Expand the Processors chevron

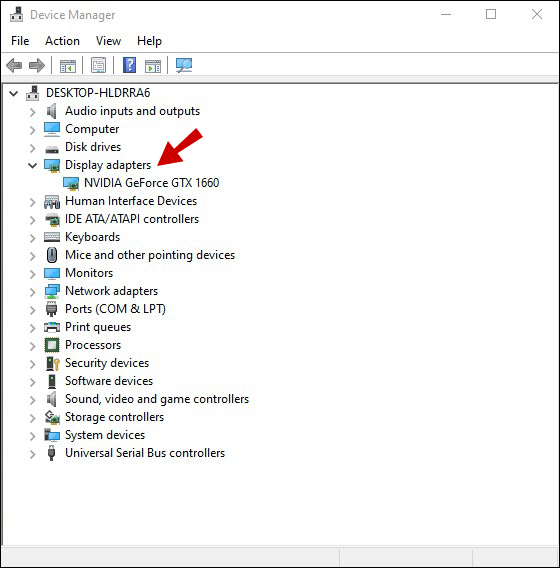pyautogui.click(x=33, y=346)
